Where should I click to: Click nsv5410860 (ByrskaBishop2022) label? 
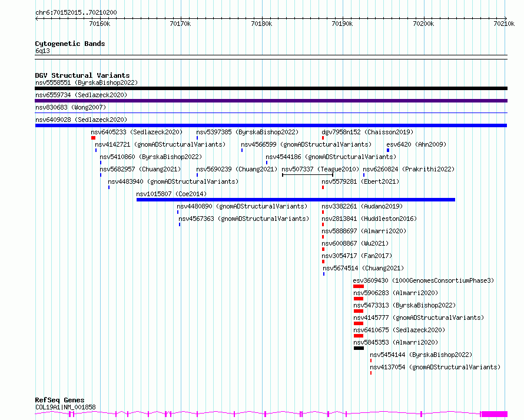pyautogui.click(x=151, y=157)
